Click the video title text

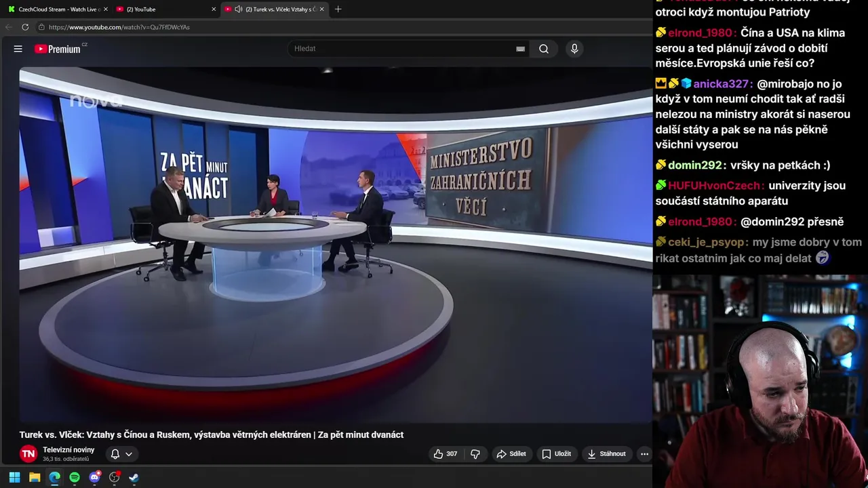click(212, 434)
